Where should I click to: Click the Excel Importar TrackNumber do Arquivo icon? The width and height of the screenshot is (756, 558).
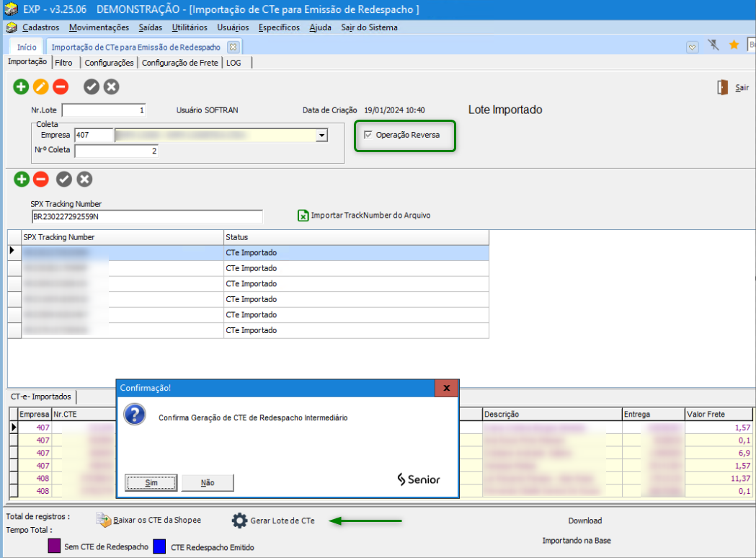(303, 216)
